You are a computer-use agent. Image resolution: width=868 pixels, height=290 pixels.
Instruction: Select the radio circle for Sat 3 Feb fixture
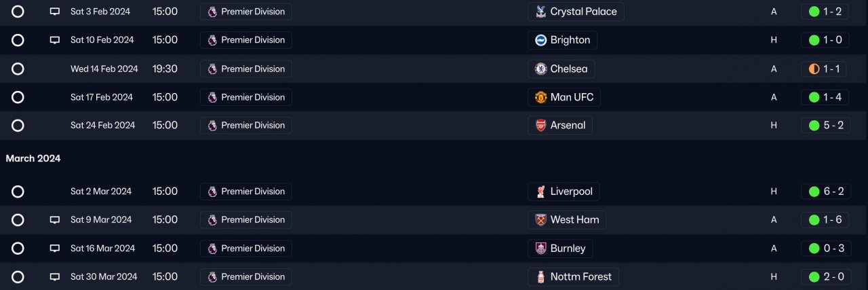pos(18,12)
